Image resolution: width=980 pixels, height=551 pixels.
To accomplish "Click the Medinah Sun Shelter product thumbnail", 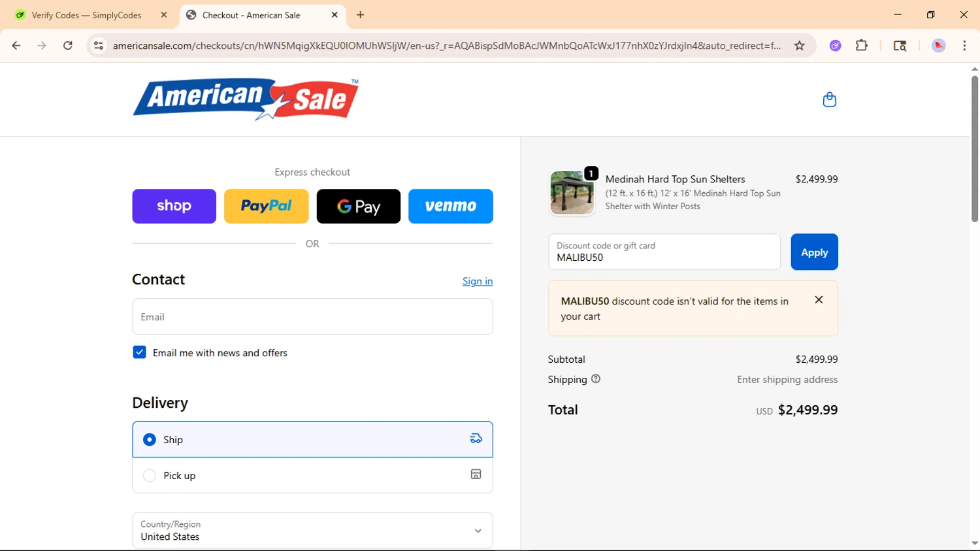I will point(572,193).
